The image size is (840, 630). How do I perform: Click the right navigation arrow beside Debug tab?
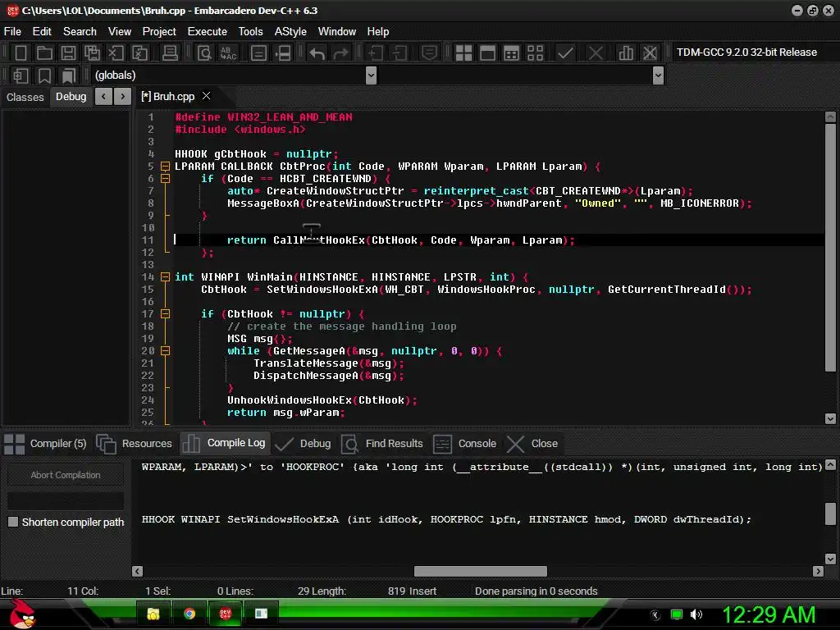[x=123, y=97]
